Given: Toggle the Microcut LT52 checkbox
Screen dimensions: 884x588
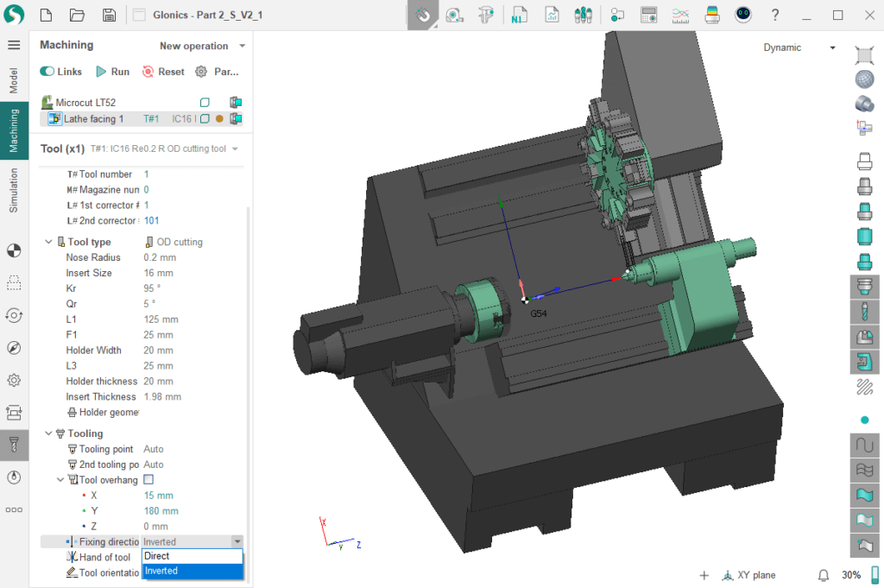Looking at the screenshot, I should point(205,102).
